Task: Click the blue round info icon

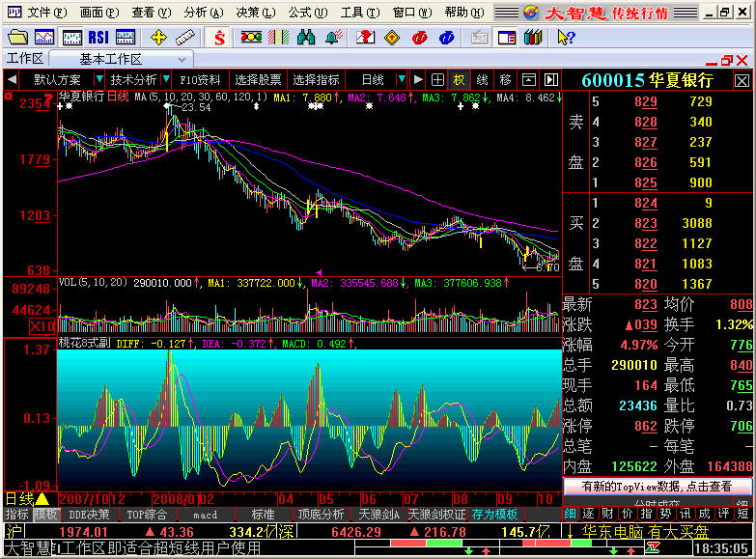Action: click(446, 37)
